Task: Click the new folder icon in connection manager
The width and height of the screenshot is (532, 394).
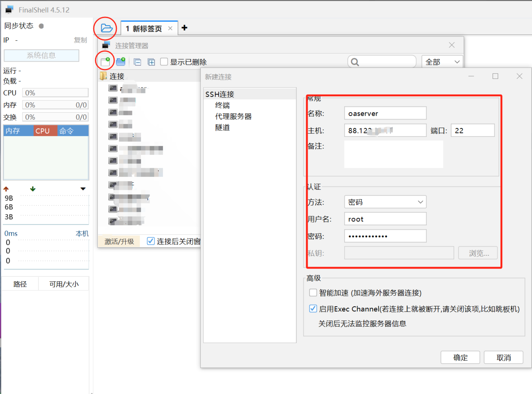Action: [121, 62]
